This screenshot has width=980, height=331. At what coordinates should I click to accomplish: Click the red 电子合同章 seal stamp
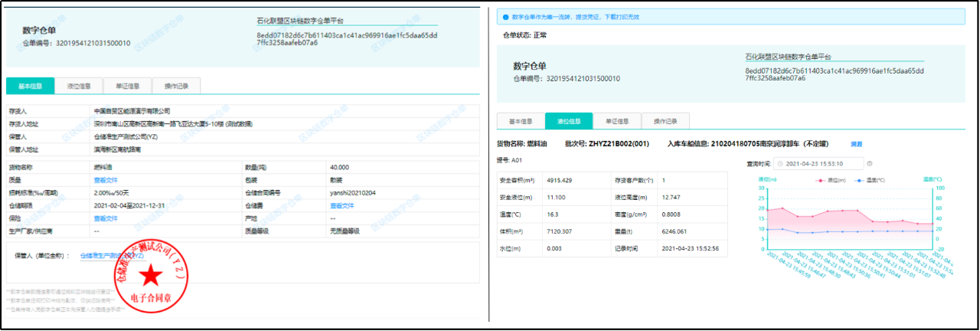pos(149,276)
